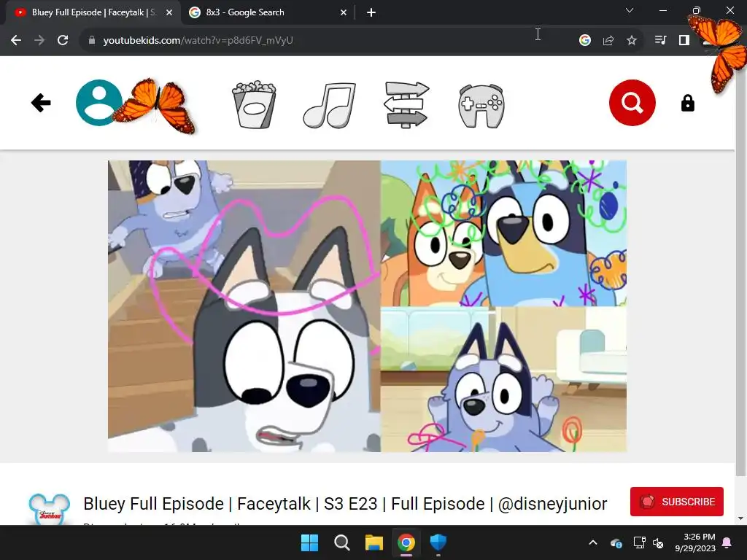This screenshot has width=747, height=560.
Task: View site info via padlock icon
Action: (x=91, y=40)
